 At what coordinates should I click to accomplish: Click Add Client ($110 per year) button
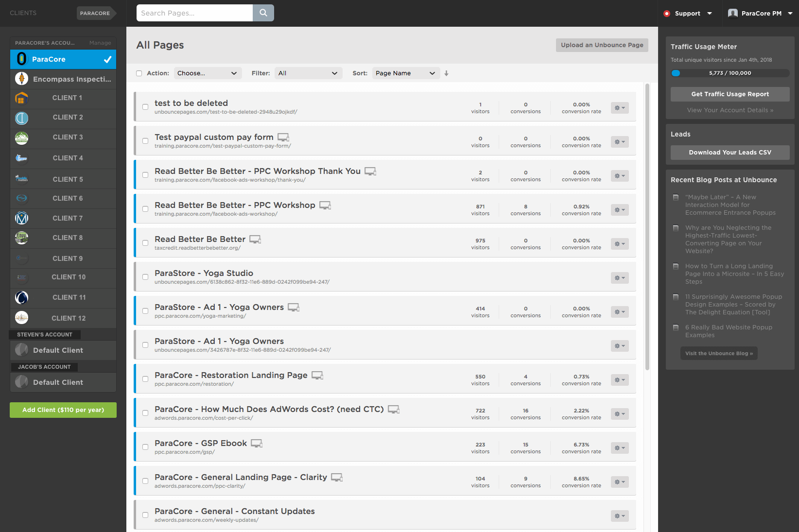63,410
